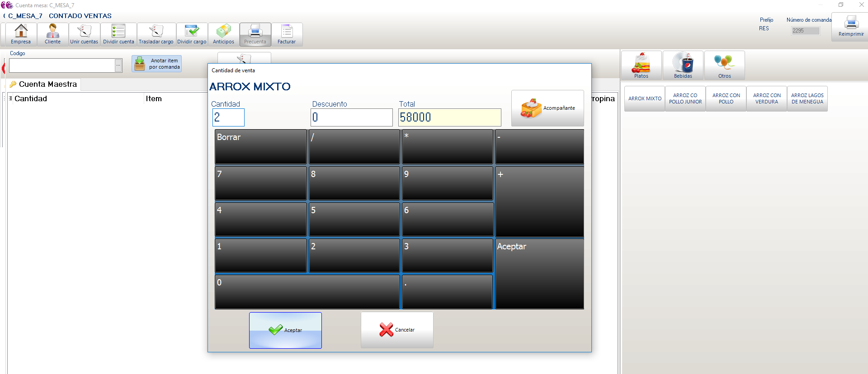The height and width of the screenshot is (374, 868).
Task: Click the green check Aceptar button
Action: coord(285,330)
